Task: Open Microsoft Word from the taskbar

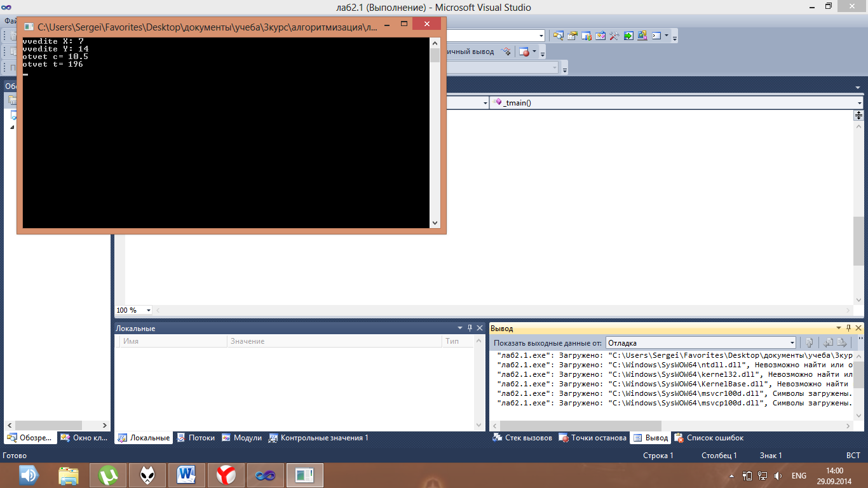Action: tap(187, 475)
